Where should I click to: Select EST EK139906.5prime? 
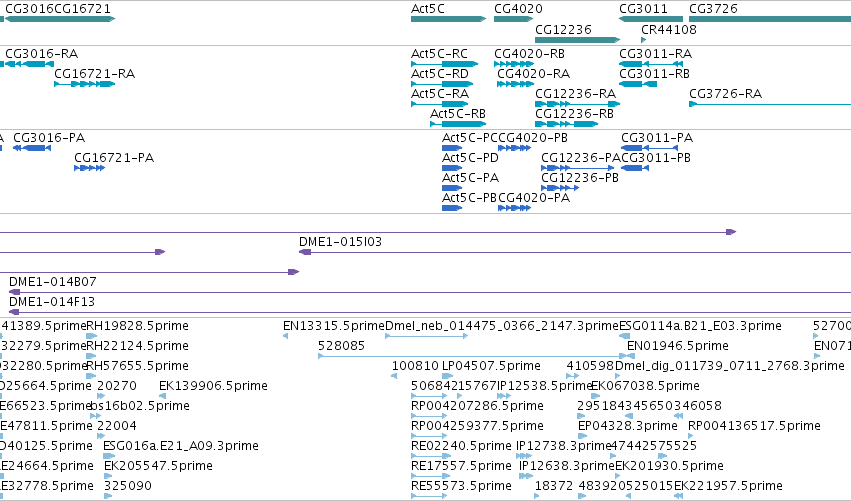coord(162,397)
